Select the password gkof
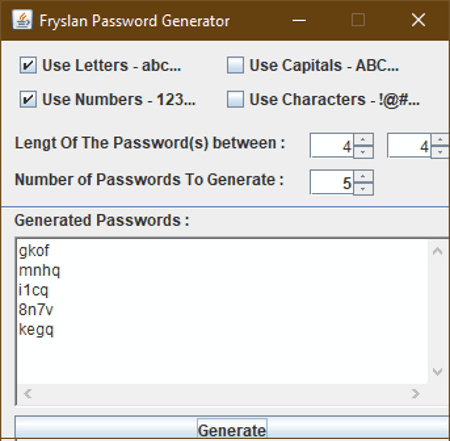The width and height of the screenshot is (450, 441). [34, 251]
